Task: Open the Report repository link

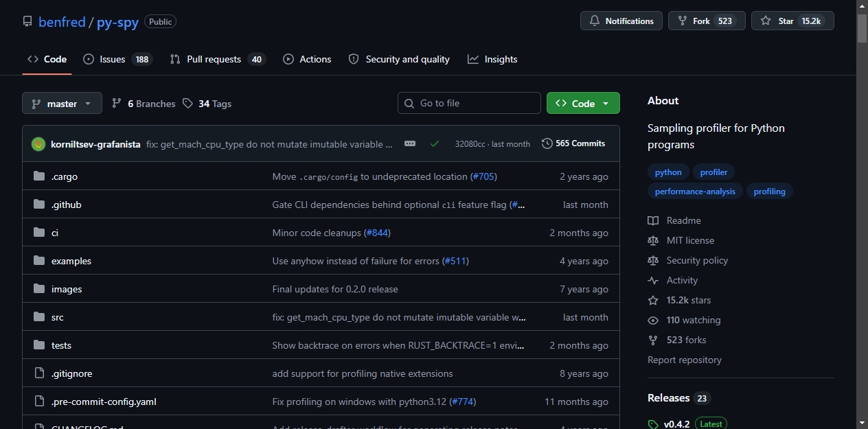Action: tap(685, 360)
